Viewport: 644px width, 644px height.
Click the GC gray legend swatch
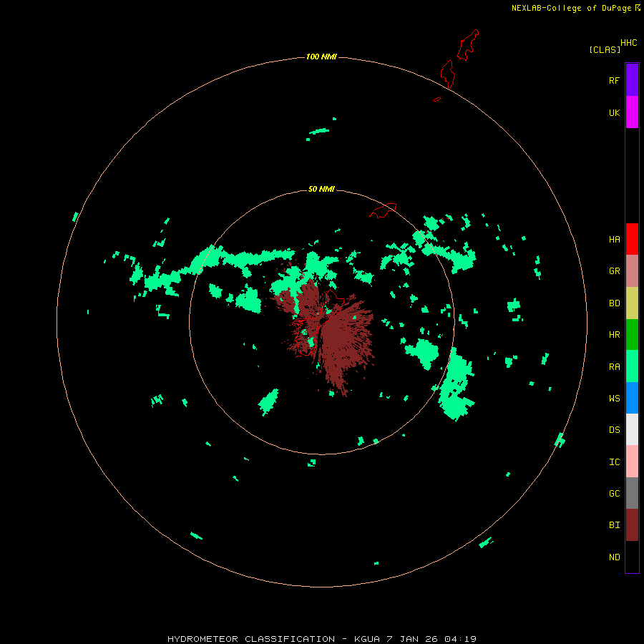point(632,493)
